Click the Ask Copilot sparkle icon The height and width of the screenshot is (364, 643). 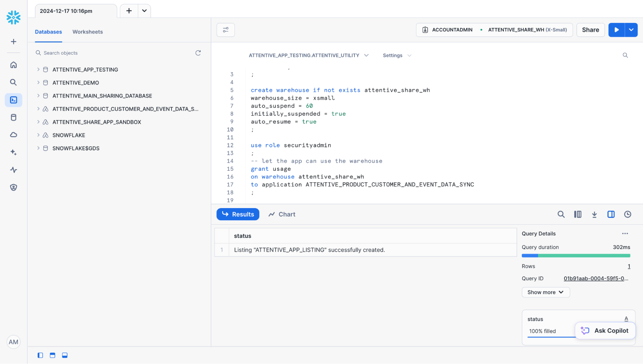585,331
